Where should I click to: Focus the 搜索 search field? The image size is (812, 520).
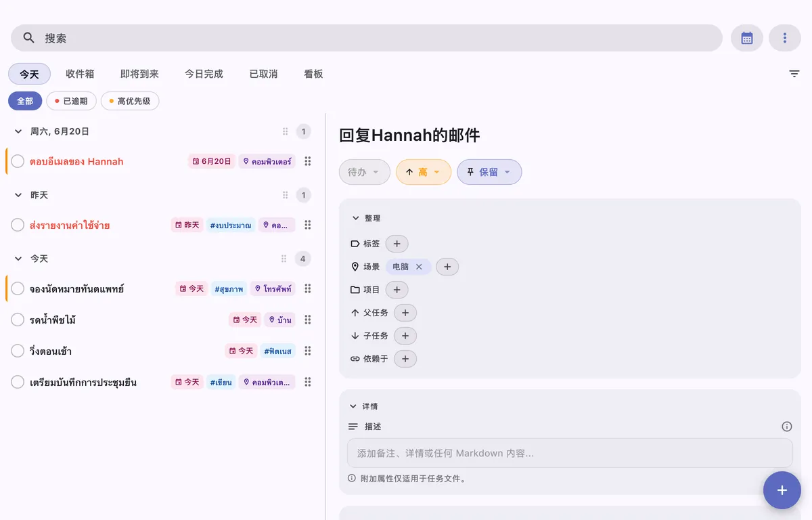tap(367, 38)
